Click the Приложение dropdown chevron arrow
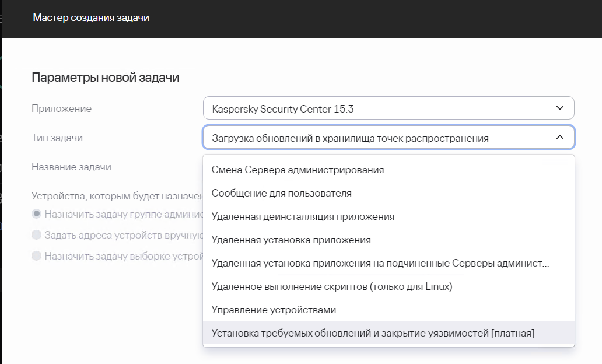 coord(560,108)
